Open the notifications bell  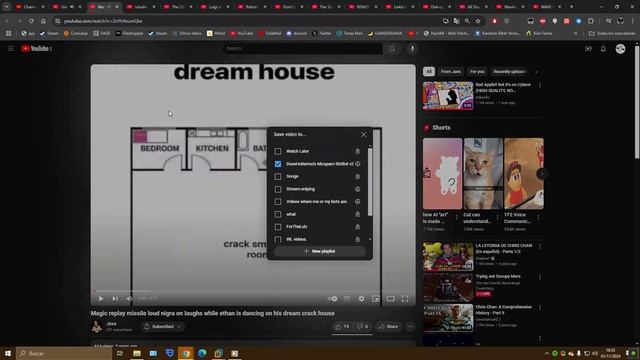603,49
